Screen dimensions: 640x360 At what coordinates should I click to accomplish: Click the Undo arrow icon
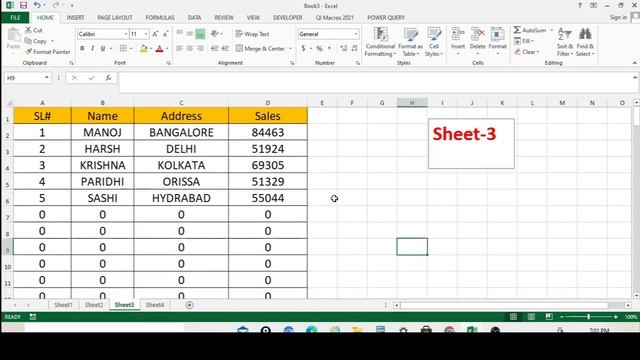[x=37, y=5]
